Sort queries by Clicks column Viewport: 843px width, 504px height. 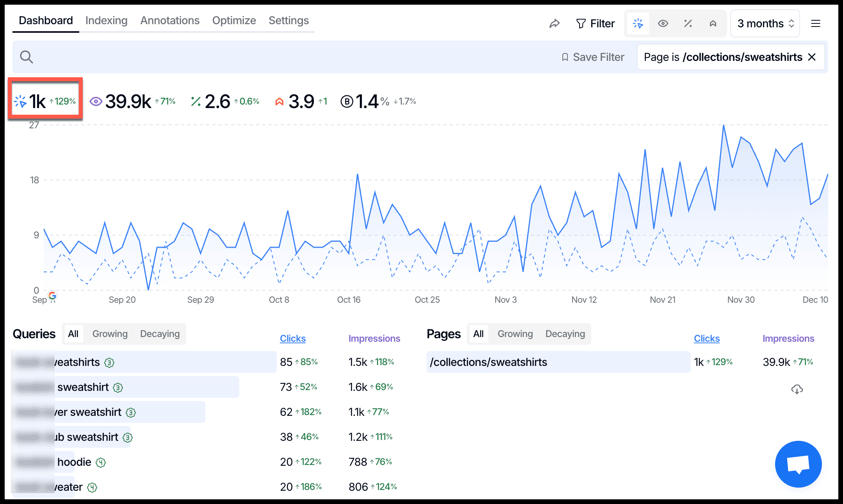[x=292, y=339]
